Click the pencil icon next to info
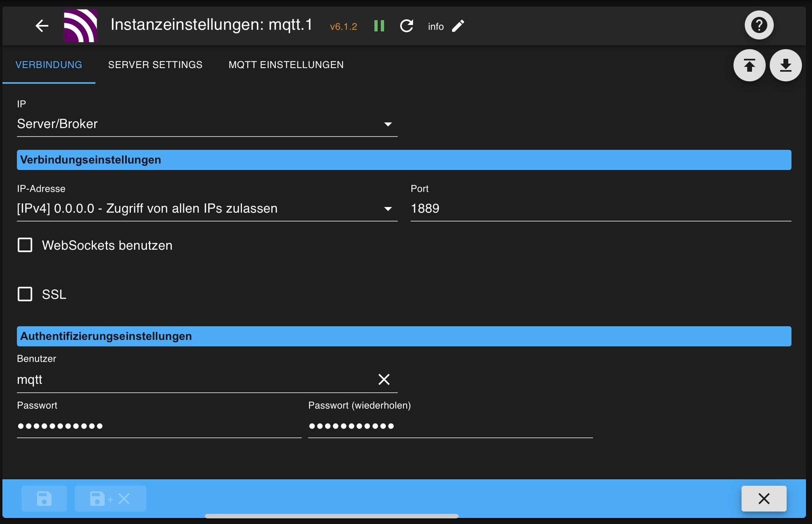The height and width of the screenshot is (524, 812). 458,26
